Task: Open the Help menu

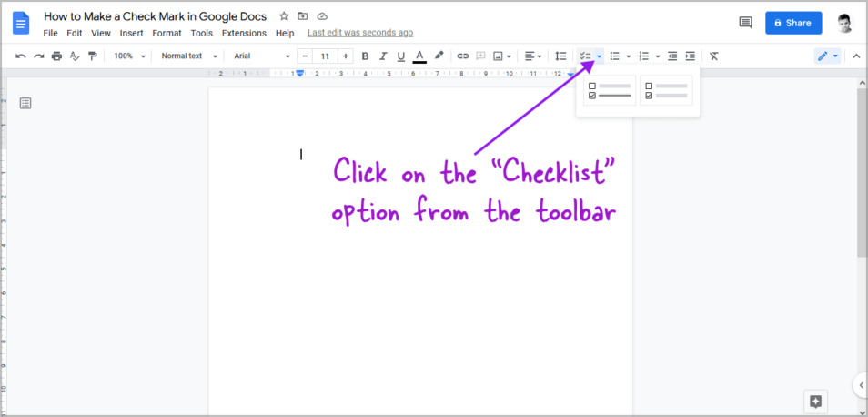Action: 285,33
